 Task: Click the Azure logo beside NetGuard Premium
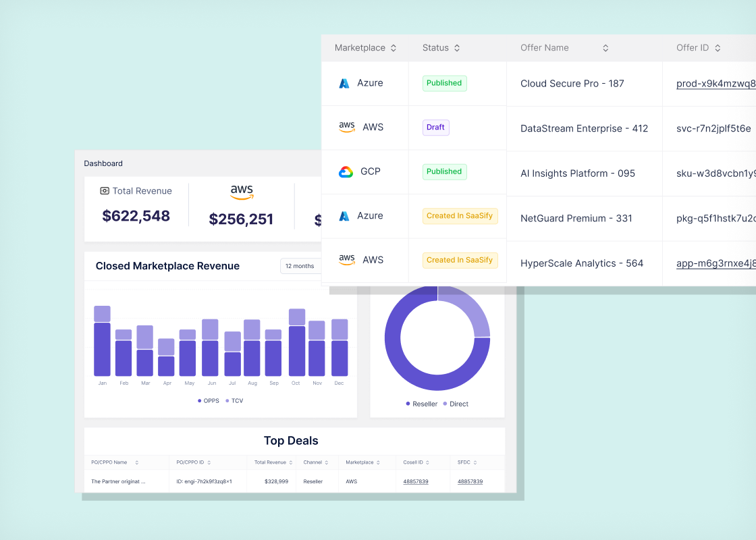point(344,216)
